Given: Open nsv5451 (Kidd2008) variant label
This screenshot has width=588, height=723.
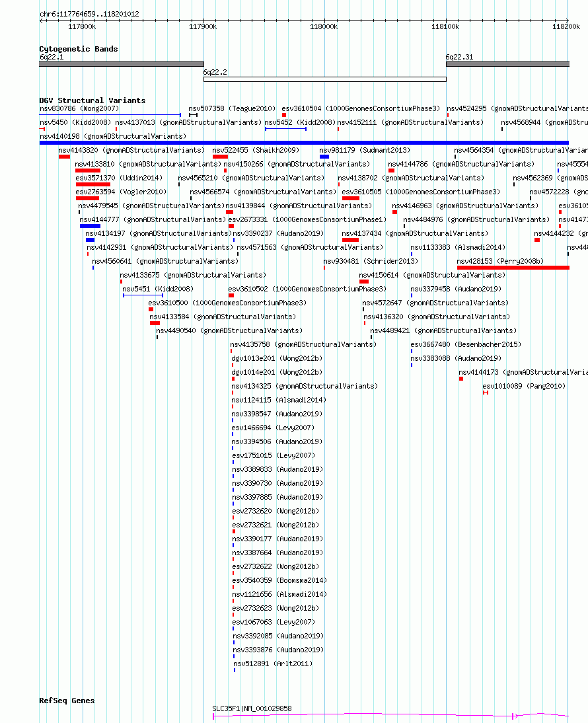Looking at the screenshot, I should point(158,289).
